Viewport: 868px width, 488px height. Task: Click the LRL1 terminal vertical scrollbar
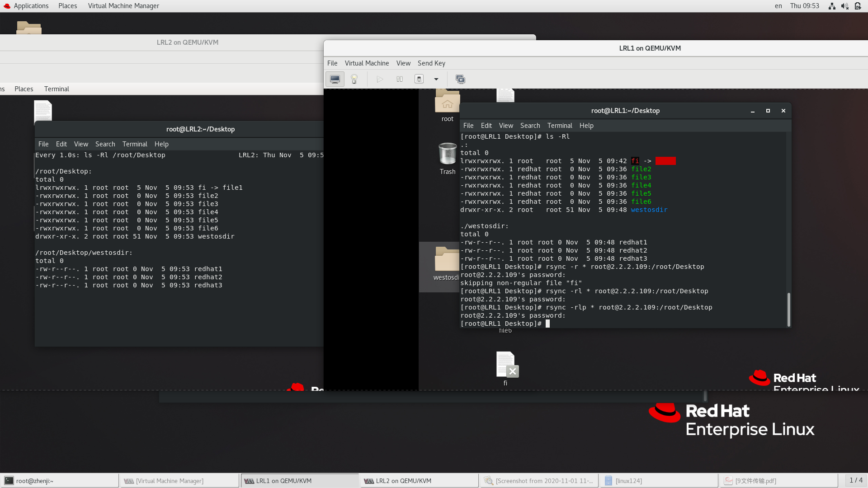tap(788, 310)
